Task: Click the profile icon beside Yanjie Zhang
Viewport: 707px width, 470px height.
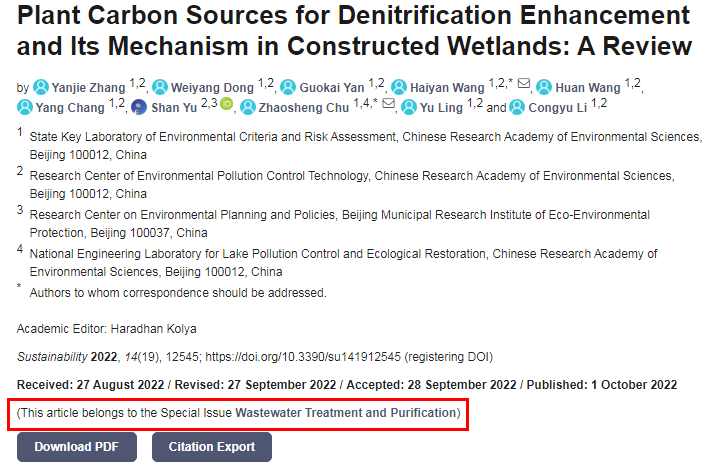Action: click(x=41, y=88)
